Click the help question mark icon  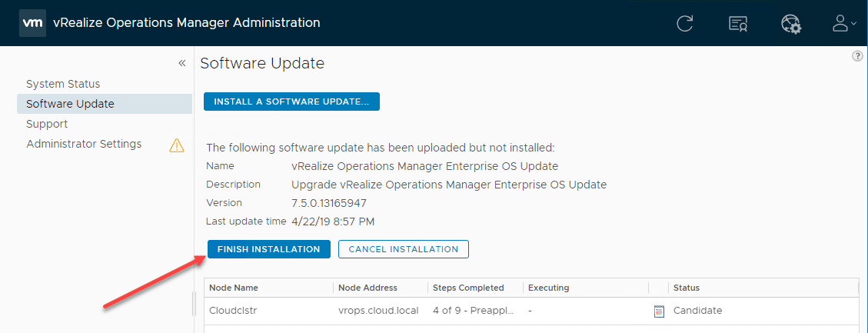(x=858, y=56)
